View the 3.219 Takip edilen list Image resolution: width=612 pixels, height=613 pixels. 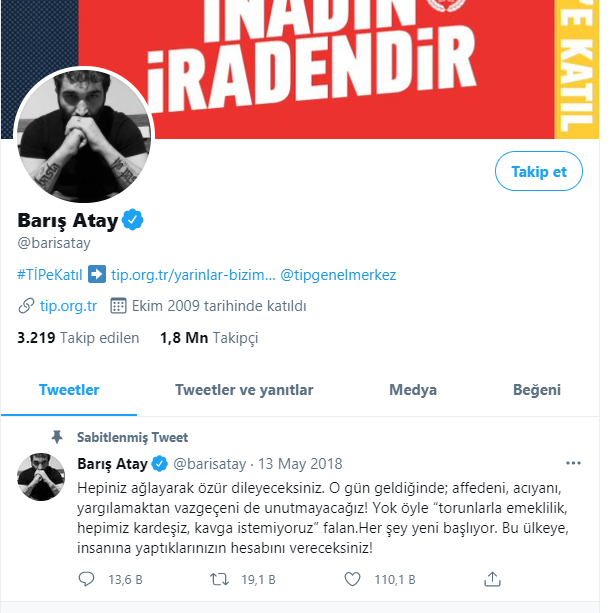(78, 338)
